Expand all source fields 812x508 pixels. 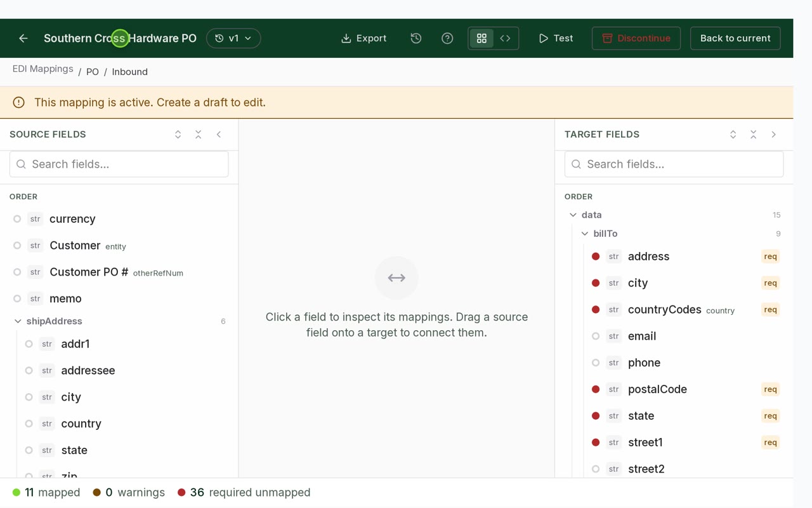coord(178,135)
